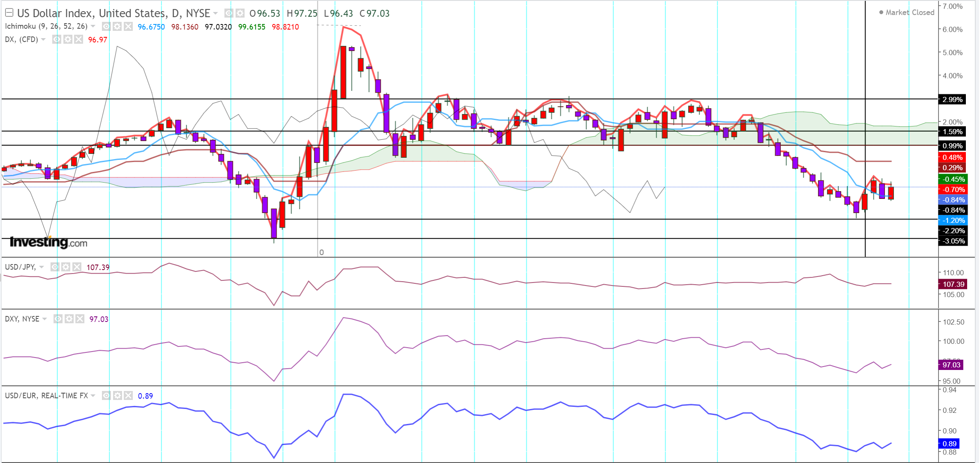The image size is (980, 463).
Task: Open dropdown arrow next to USD/EUR, REAL-TIME FX
Action: pos(93,396)
